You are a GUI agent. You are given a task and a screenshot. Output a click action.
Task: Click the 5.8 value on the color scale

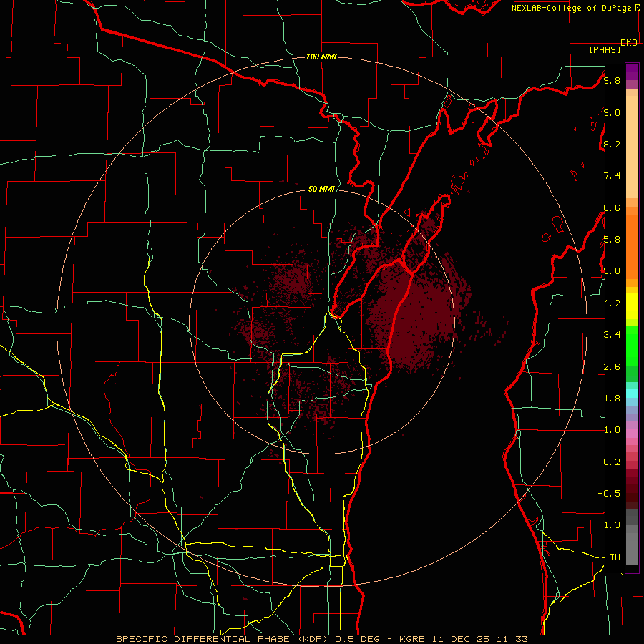click(x=612, y=240)
